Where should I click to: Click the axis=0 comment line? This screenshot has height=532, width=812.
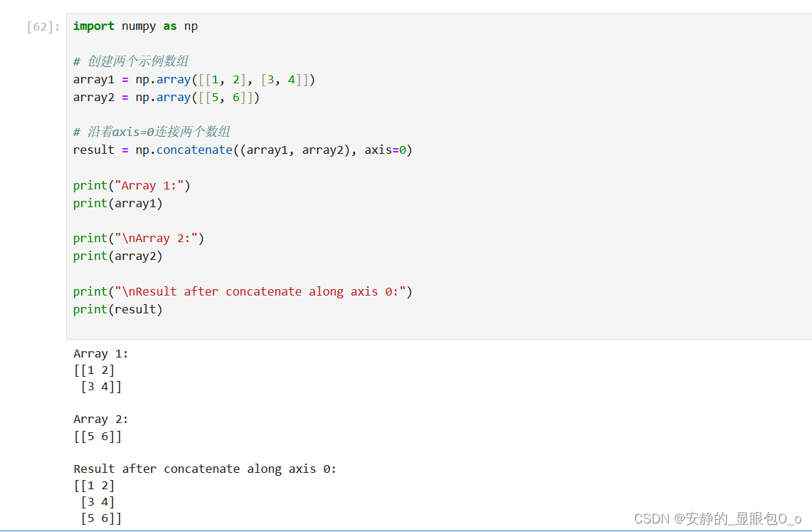[152, 132]
